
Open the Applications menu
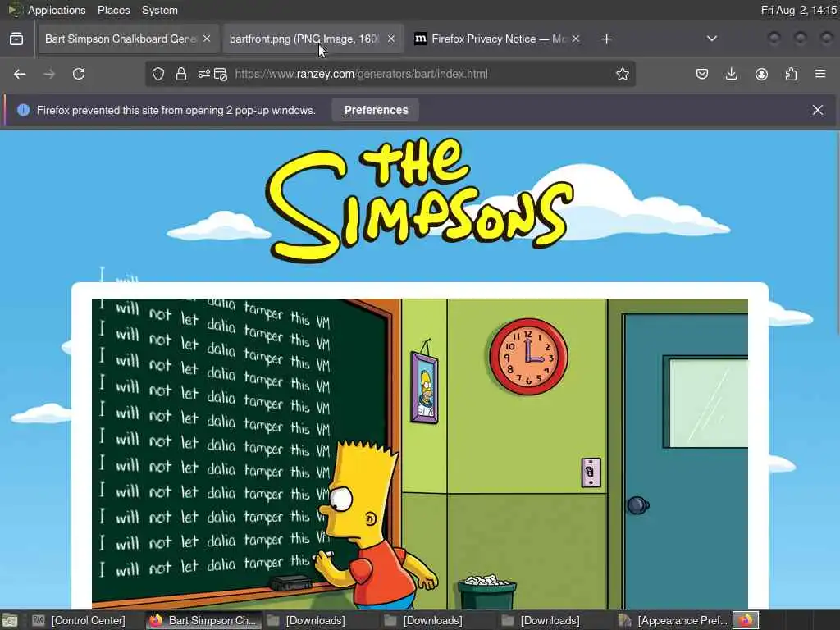(x=57, y=10)
